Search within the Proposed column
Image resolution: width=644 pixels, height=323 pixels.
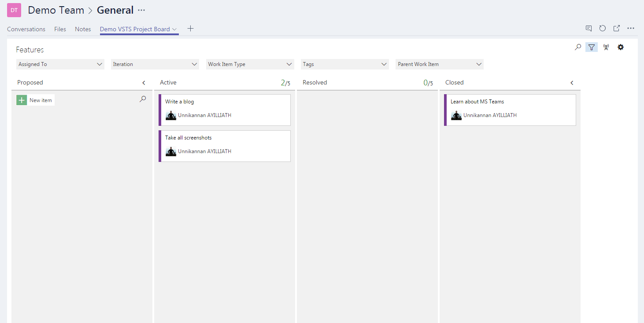click(x=143, y=99)
